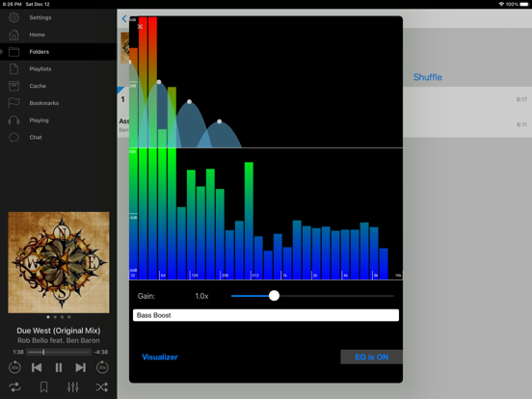Click the 256 Hz EQ band handle
Viewport: 532px width, 399px height.
click(220, 121)
